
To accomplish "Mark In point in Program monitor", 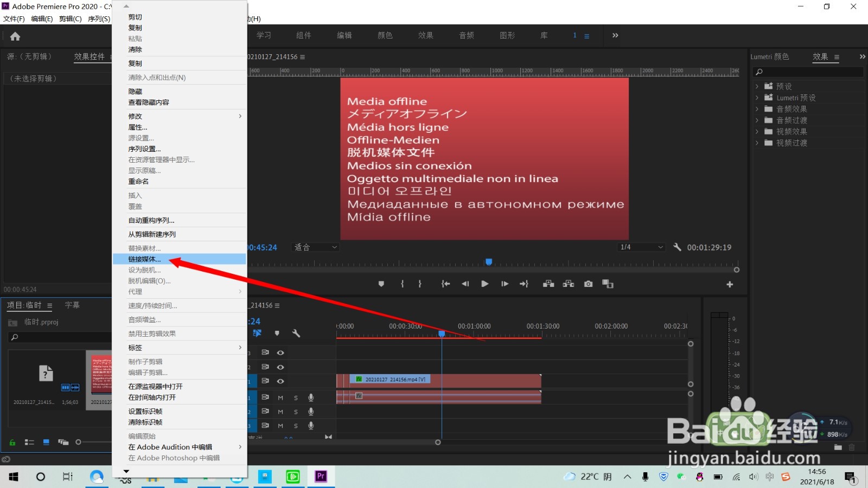I will pos(402,284).
